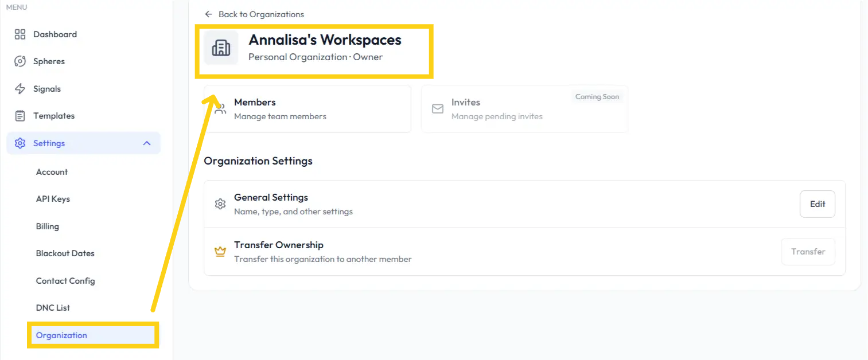868x360 pixels.
Task: Click the Members people icon
Action: [220, 109]
